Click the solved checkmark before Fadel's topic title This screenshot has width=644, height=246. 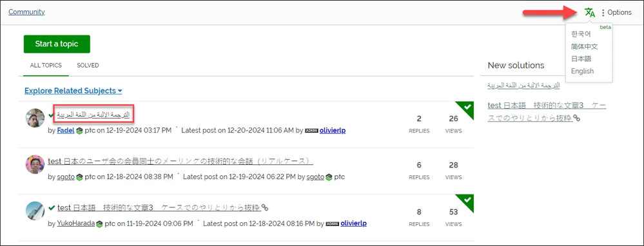click(x=52, y=115)
